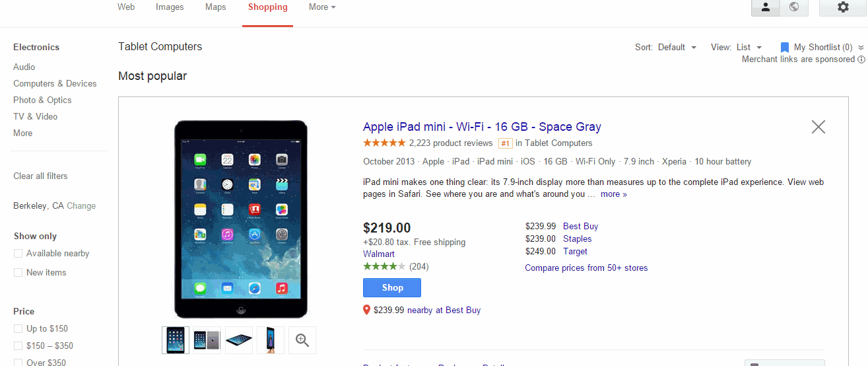Click the blue Shop button
This screenshot has height=366, width=868.
pos(392,288)
